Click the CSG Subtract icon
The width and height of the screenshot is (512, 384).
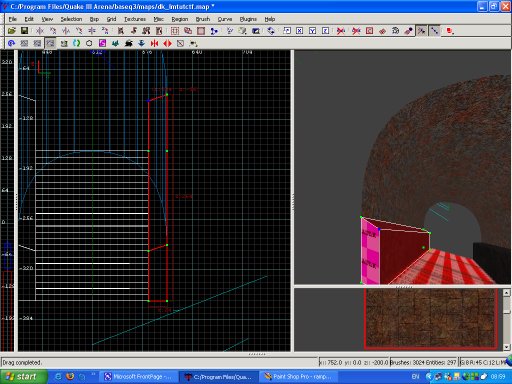point(175,31)
